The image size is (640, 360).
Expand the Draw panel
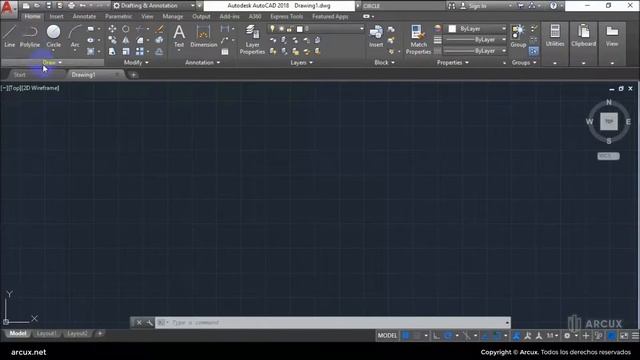point(52,62)
